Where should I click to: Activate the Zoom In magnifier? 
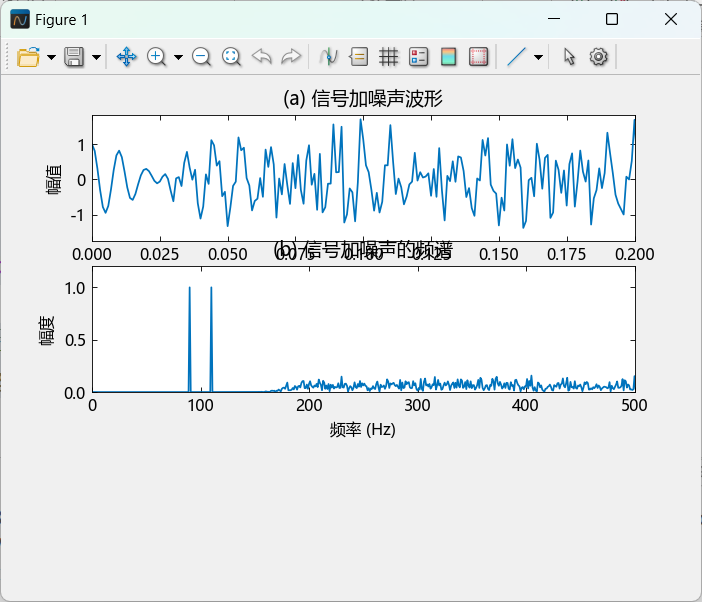[156, 57]
